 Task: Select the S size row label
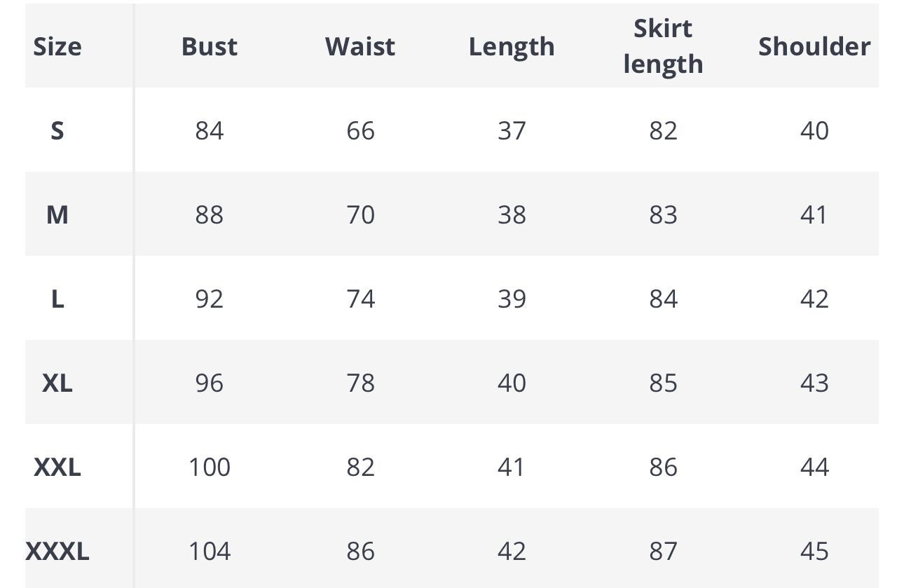[57, 130]
